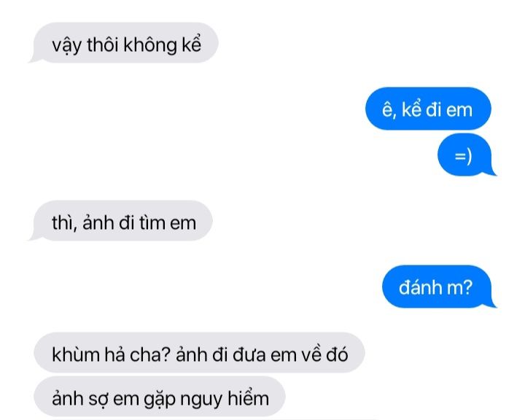Click the 'ảnh sợ em gặp nguy hiểm' message
This screenshot has width=525, height=420.
pyautogui.click(x=160, y=396)
